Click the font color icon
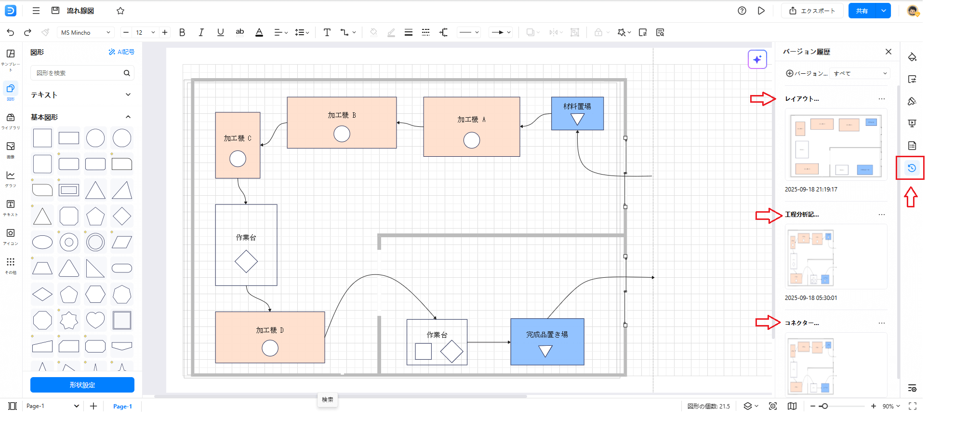 [x=259, y=32]
